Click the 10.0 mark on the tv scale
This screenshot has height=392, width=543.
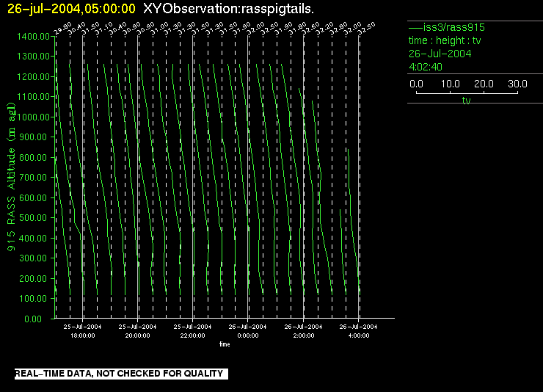(x=450, y=84)
